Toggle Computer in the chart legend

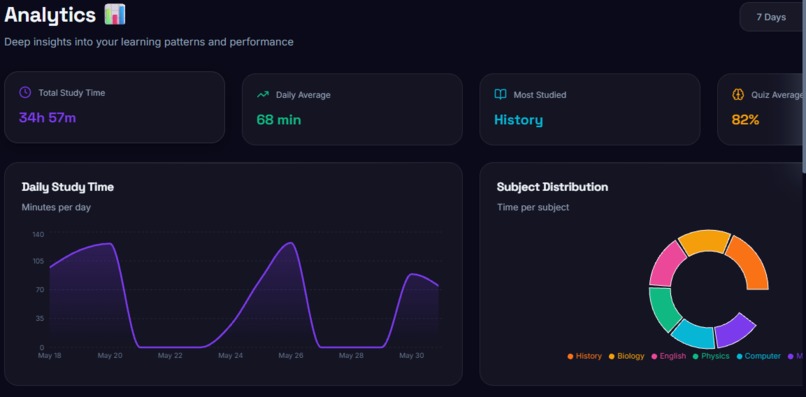759,356
